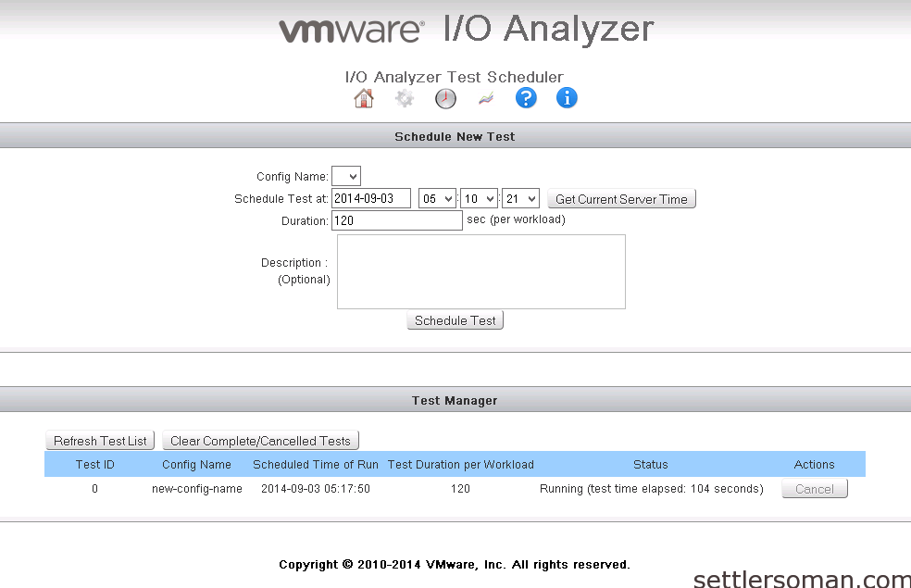Open the blue question mark help icon
Viewport: 911px width, 588px height.
[x=526, y=97]
